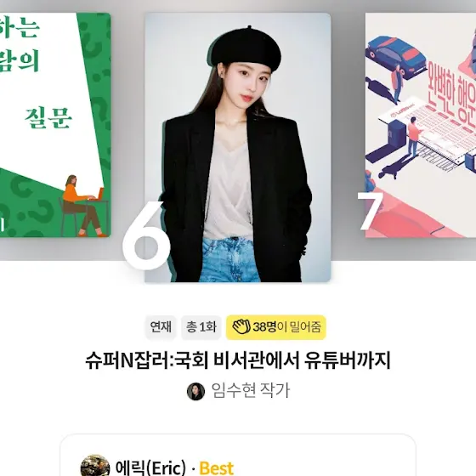This screenshot has height=476, width=476.
Task: Select the 연재 tag badge
Action: pyautogui.click(x=161, y=327)
